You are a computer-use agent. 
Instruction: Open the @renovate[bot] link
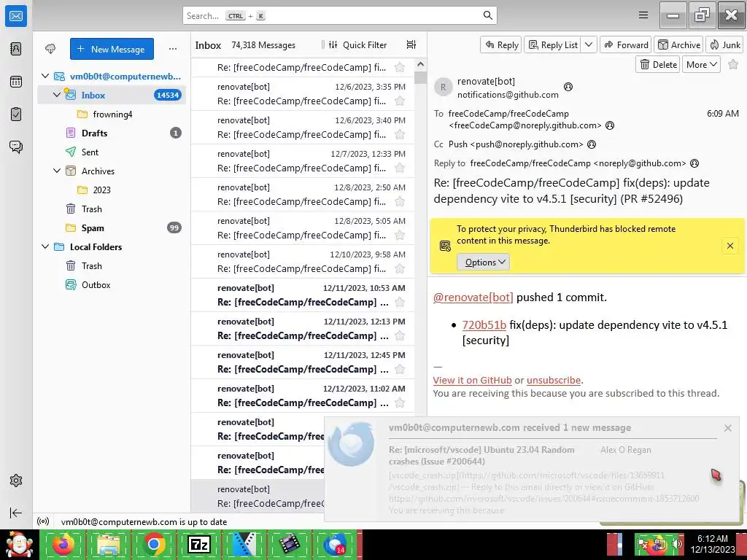click(x=473, y=297)
